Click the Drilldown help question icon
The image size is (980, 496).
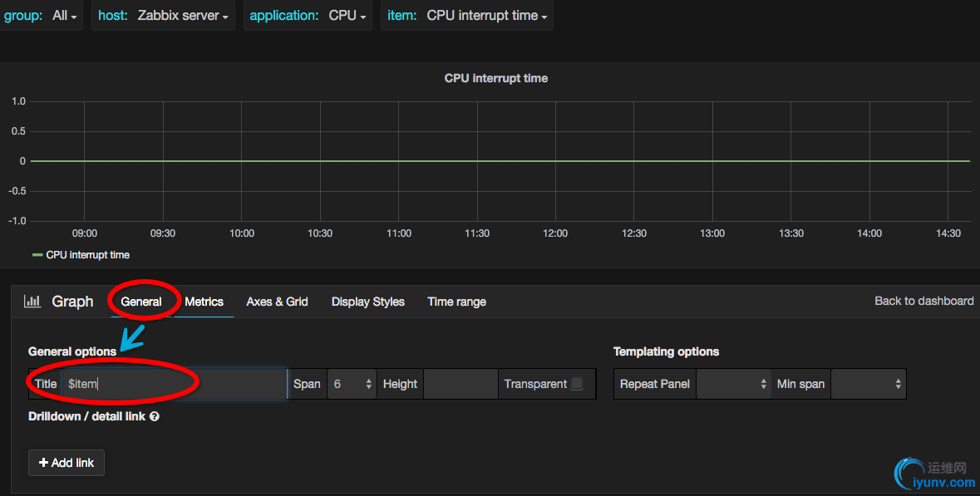coord(155,416)
